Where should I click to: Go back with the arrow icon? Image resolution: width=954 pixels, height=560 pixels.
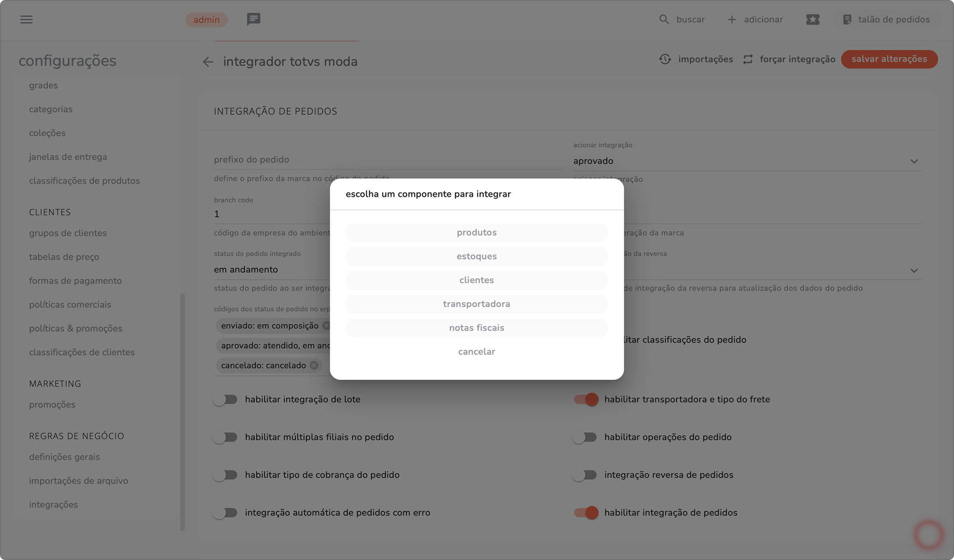click(x=208, y=62)
